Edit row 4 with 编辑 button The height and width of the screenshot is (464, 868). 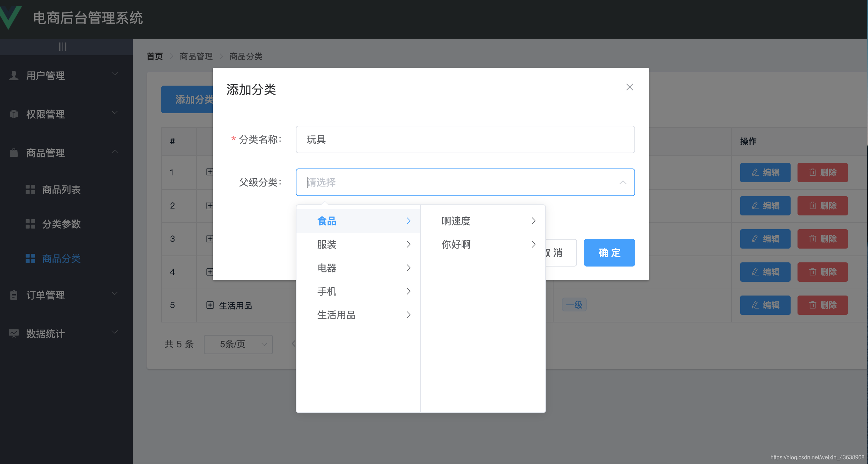coord(765,272)
